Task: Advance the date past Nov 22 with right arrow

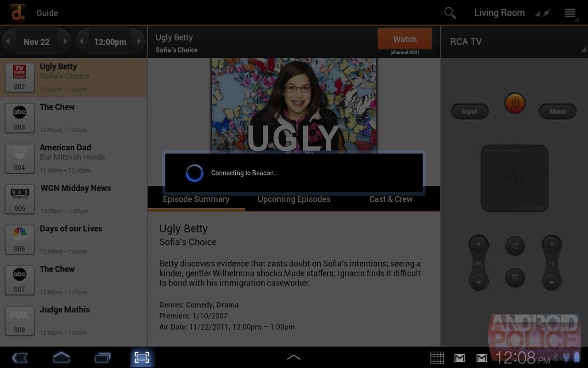Action: click(65, 41)
